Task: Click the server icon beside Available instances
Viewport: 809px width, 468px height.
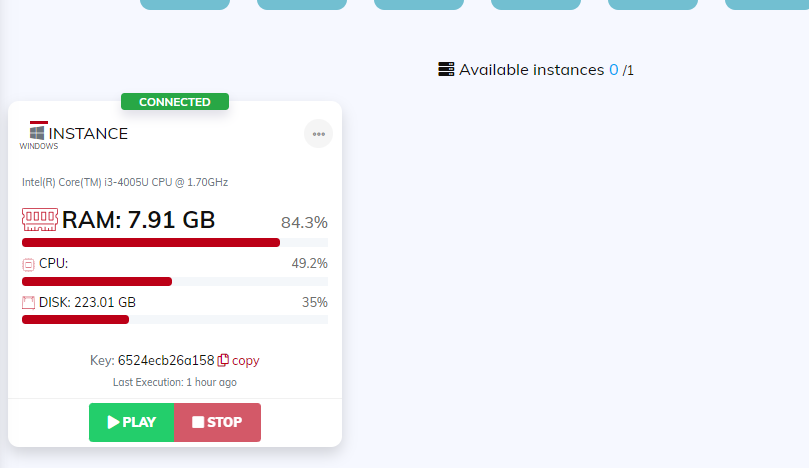Action: coord(446,69)
